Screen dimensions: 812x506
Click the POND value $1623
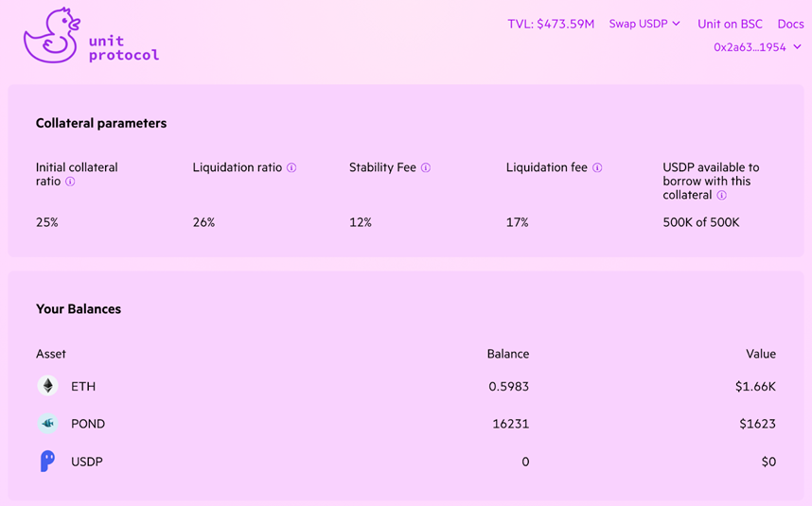(758, 424)
